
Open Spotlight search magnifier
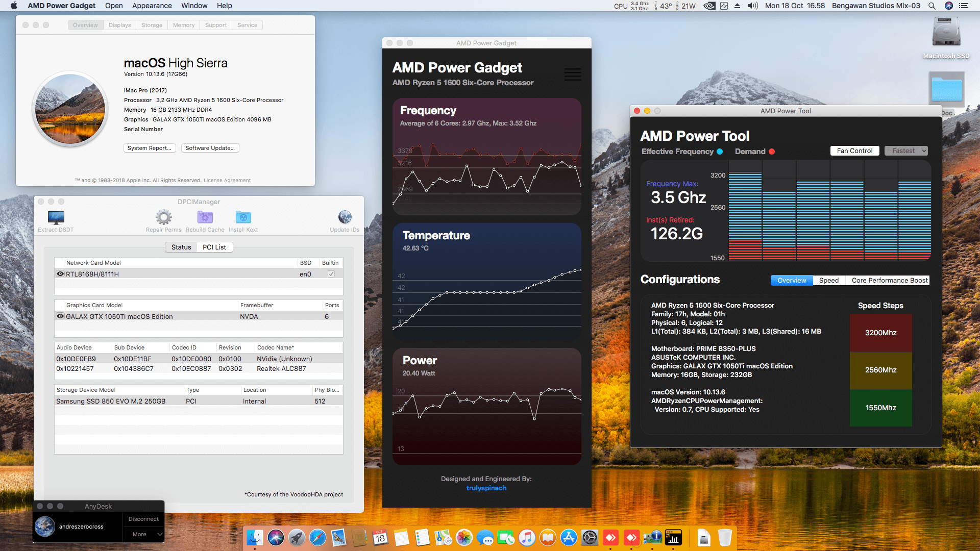pos(932,6)
